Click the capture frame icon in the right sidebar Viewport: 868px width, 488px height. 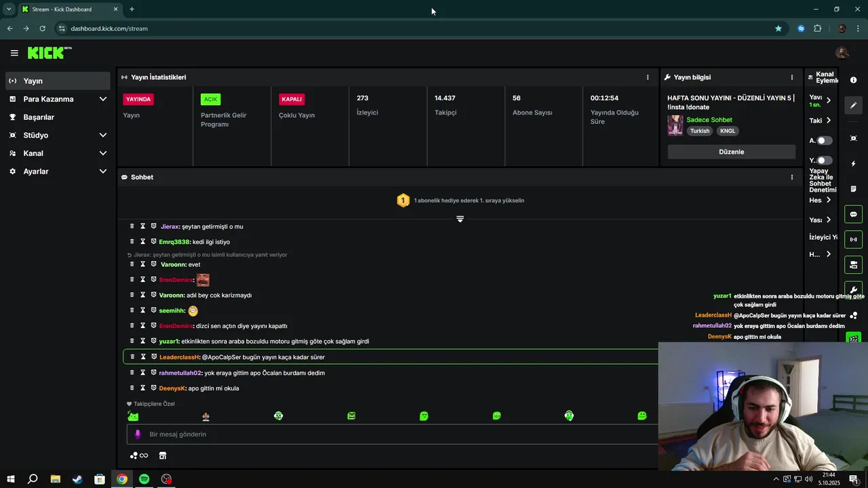[x=854, y=139]
